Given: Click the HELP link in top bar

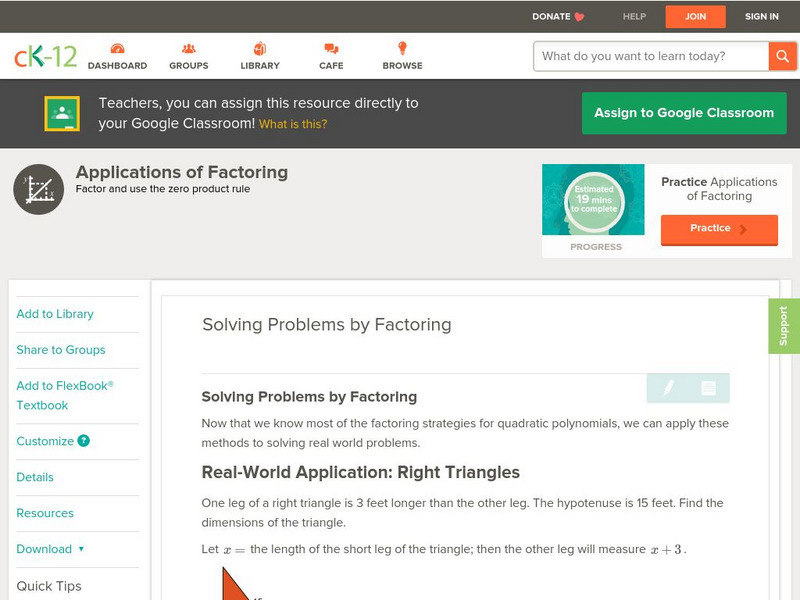Looking at the screenshot, I should (x=634, y=17).
